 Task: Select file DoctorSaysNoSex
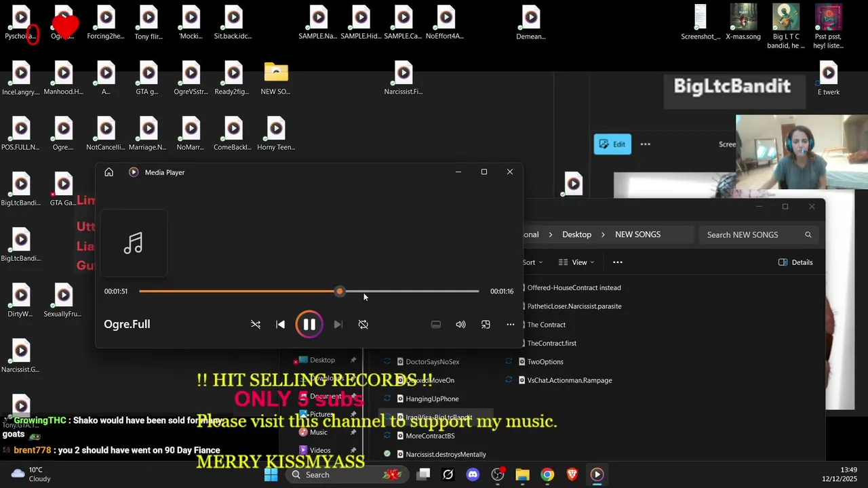click(x=432, y=362)
